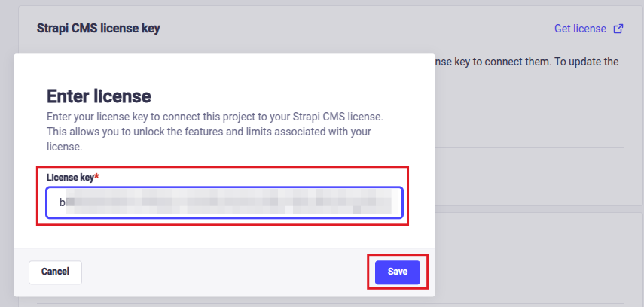
Task: Click the red required asterisk
Action: click(x=96, y=177)
